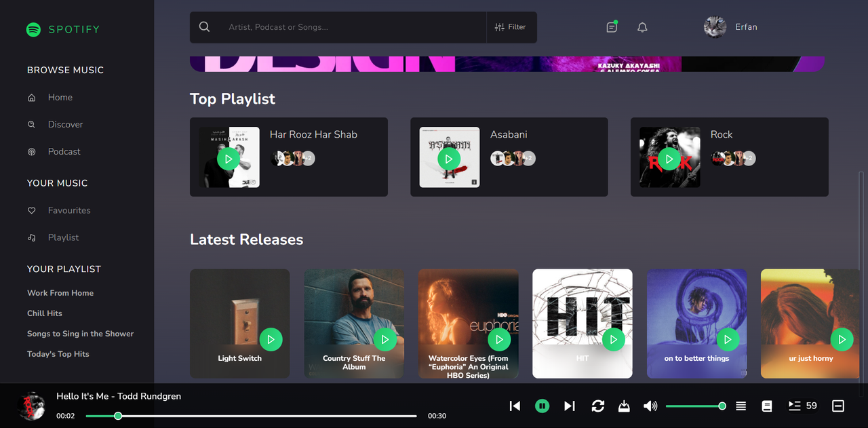Image resolution: width=868 pixels, height=428 pixels.
Task: Skip to the next track
Action: coord(570,406)
